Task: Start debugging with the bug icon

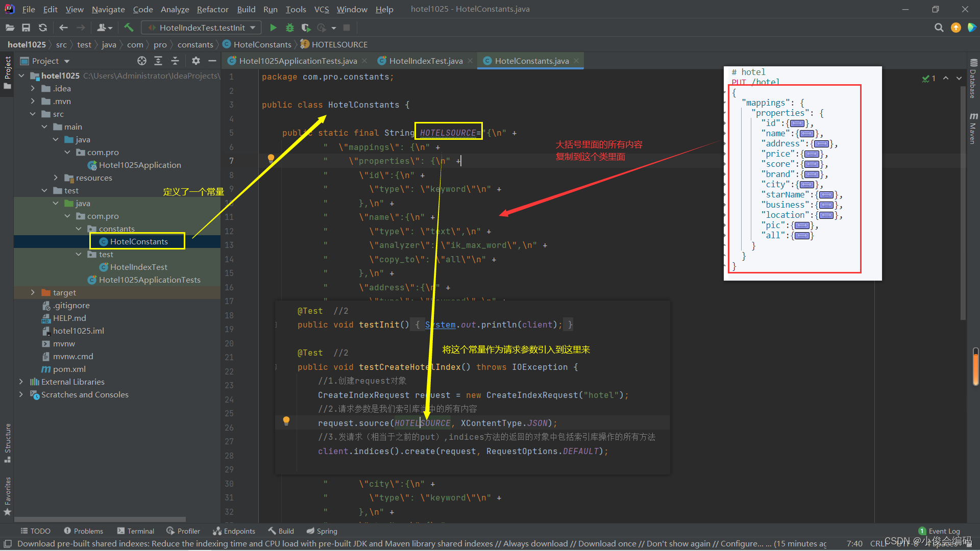Action: click(289, 28)
